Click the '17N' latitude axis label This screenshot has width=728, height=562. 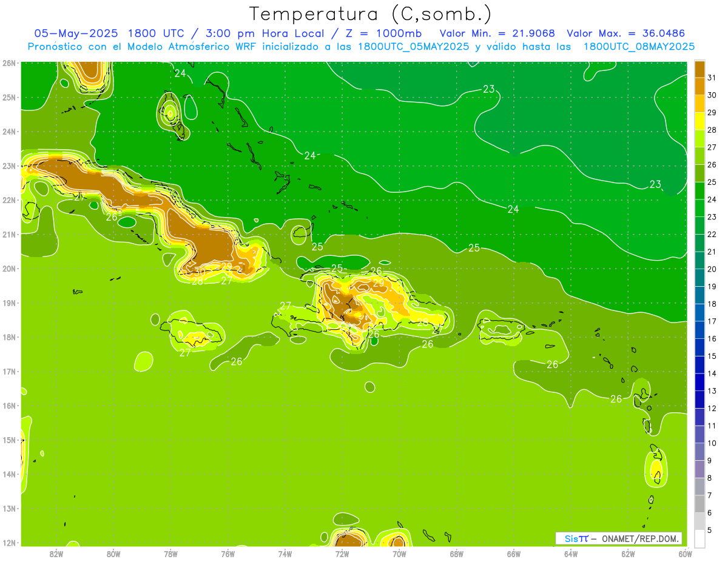[9, 371]
